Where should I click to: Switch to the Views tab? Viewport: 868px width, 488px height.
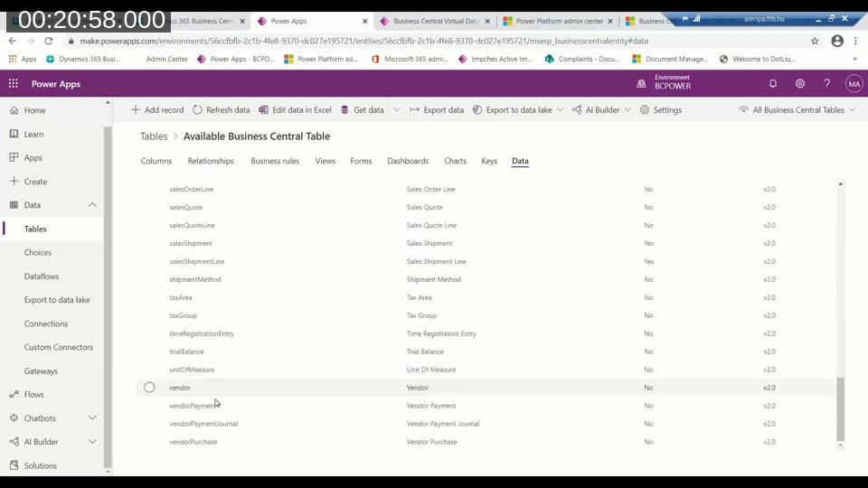325,161
